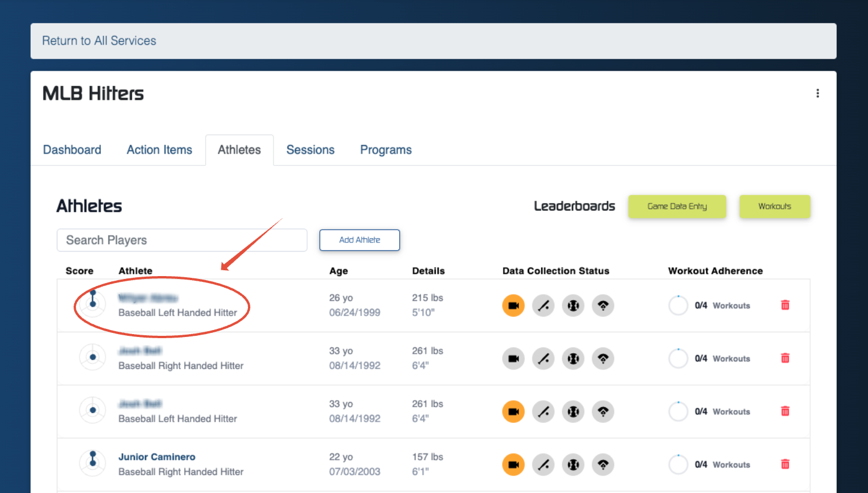Click the workout progress ring for the 33 yo Right Handed Hitter
This screenshot has width=868, height=493.
[x=678, y=358]
